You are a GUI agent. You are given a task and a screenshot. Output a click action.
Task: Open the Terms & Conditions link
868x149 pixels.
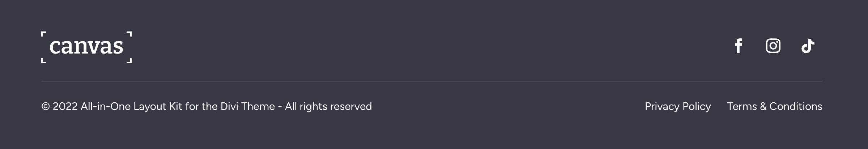(x=774, y=106)
